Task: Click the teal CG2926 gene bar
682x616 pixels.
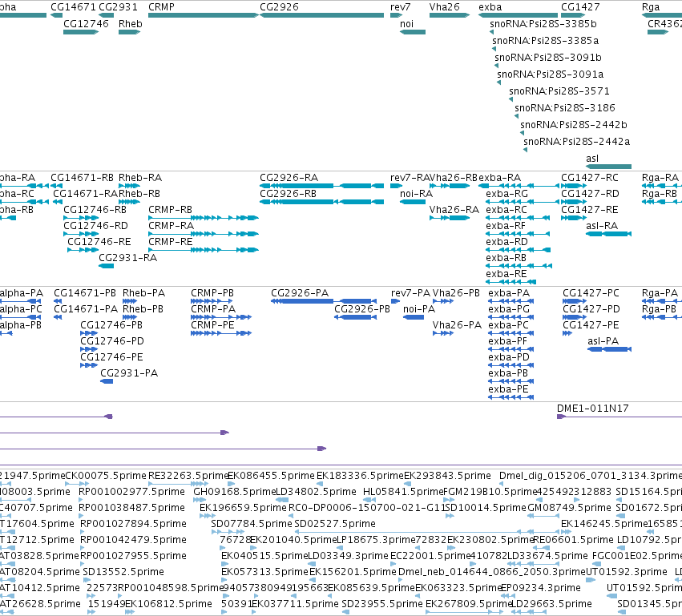Action: (x=322, y=15)
